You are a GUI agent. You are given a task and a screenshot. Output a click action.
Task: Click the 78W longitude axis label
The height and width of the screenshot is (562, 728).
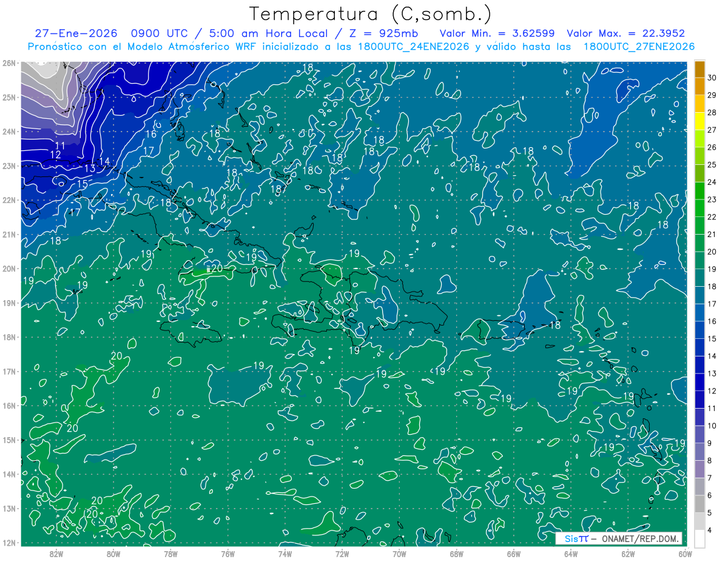[x=170, y=555]
